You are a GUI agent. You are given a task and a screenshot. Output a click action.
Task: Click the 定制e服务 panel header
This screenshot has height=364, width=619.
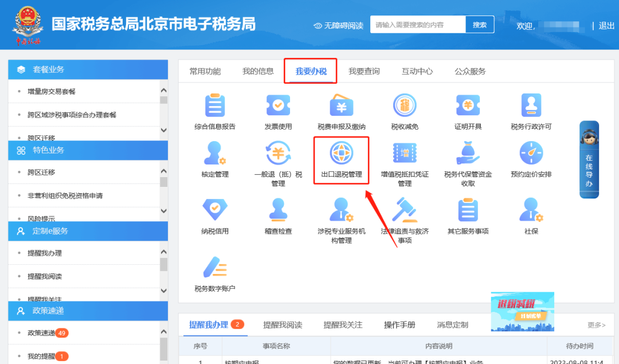(88, 231)
